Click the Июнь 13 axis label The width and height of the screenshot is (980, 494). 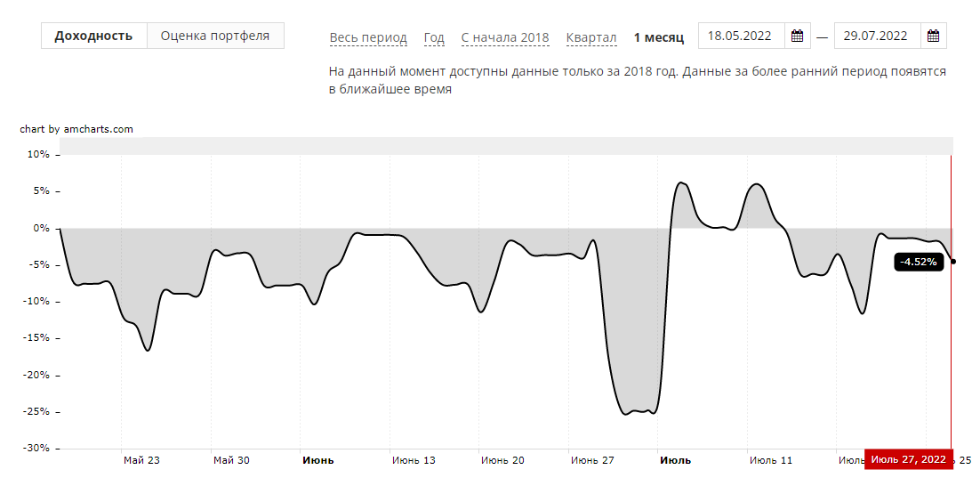[x=414, y=460]
